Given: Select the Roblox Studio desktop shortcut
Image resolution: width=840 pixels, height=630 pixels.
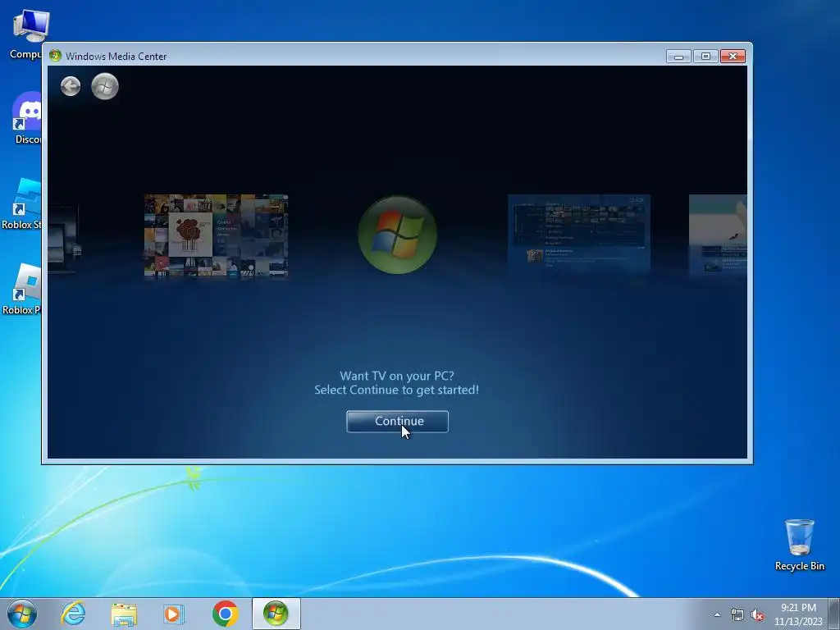Looking at the screenshot, I should tap(21, 203).
